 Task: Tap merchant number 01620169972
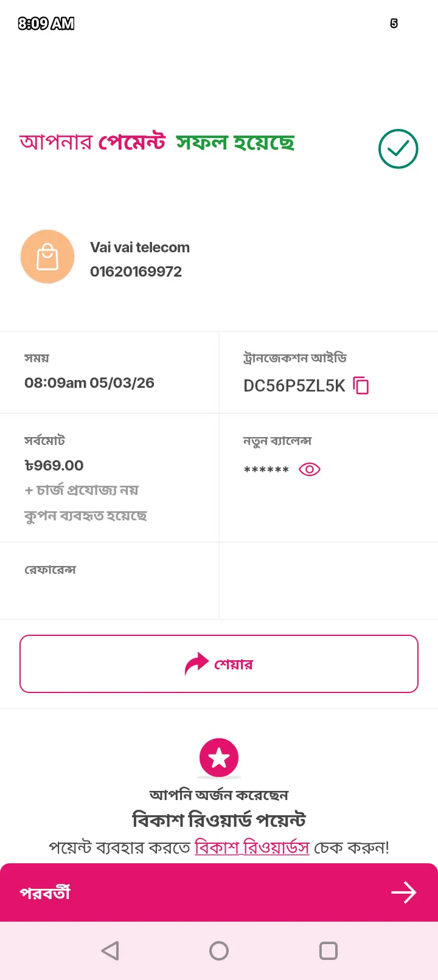coord(136,272)
